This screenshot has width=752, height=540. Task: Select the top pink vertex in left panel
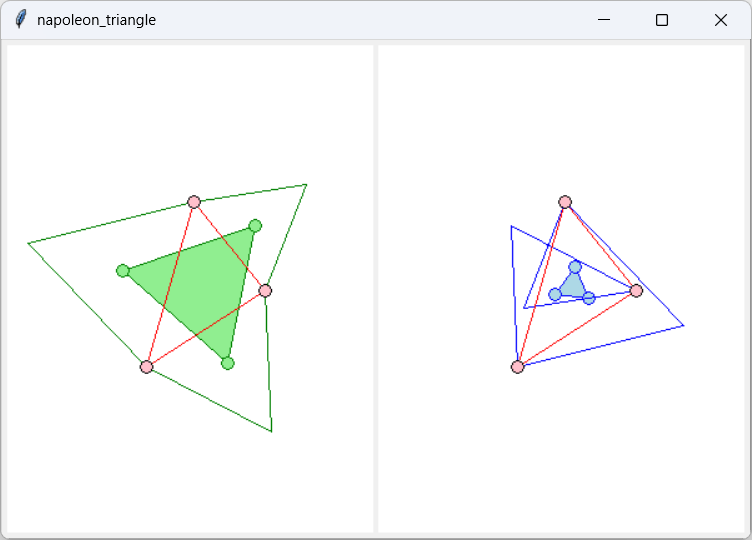click(x=194, y=202)
